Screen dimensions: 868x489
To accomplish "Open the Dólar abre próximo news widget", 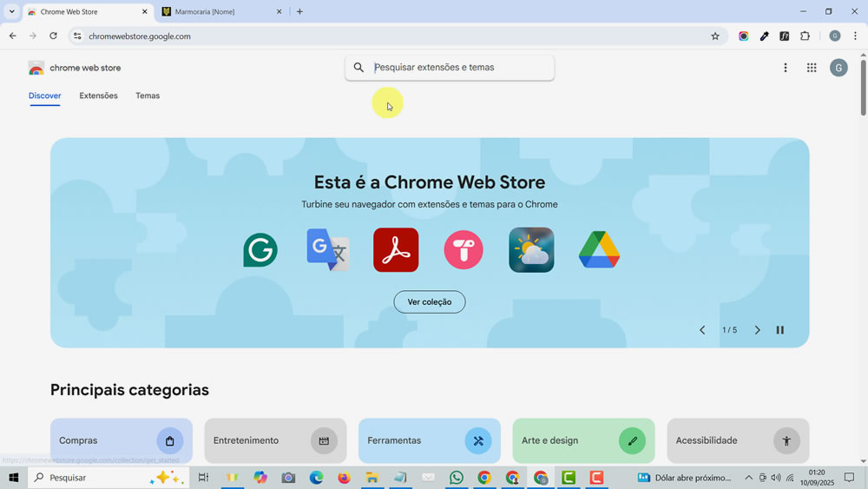I will pyautogui.click(x=684, y=478).
